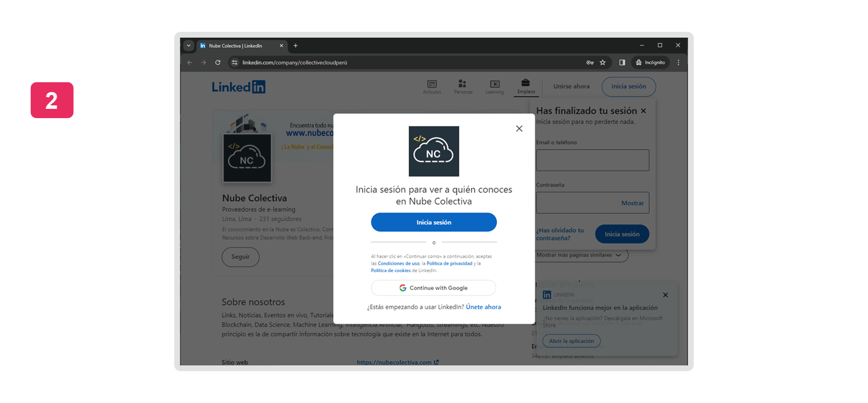
Task: Click Nube Colectiva company profile logo
Action: (x=248, y=158)
